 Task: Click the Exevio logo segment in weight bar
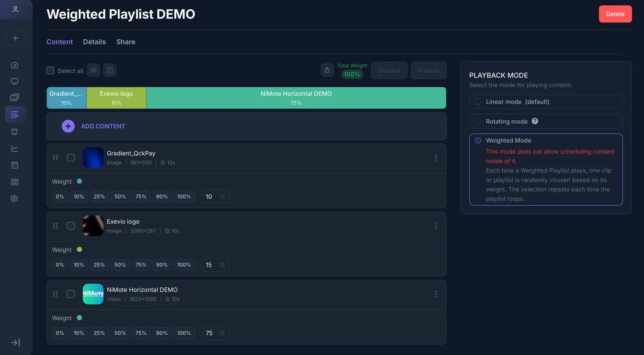click(x=116, y=98)
